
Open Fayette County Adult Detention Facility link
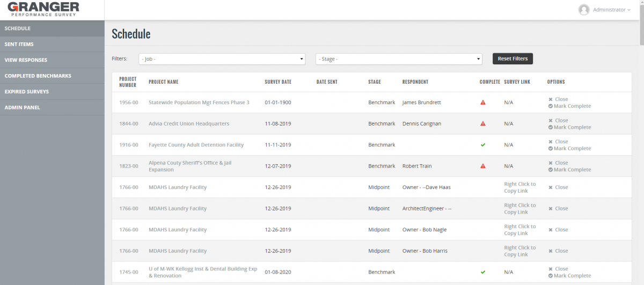click(196, 145)
